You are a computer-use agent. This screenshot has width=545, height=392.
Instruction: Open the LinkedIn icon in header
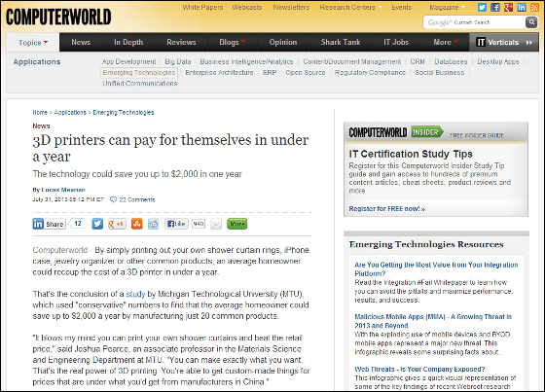pyautogui.click(x=522, y=8)
